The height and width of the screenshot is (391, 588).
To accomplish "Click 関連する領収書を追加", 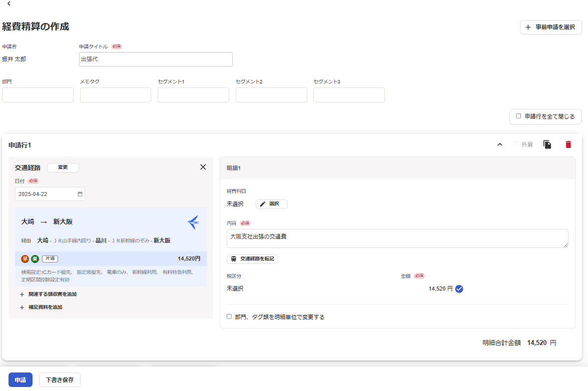I will click(x=48, y=294).
